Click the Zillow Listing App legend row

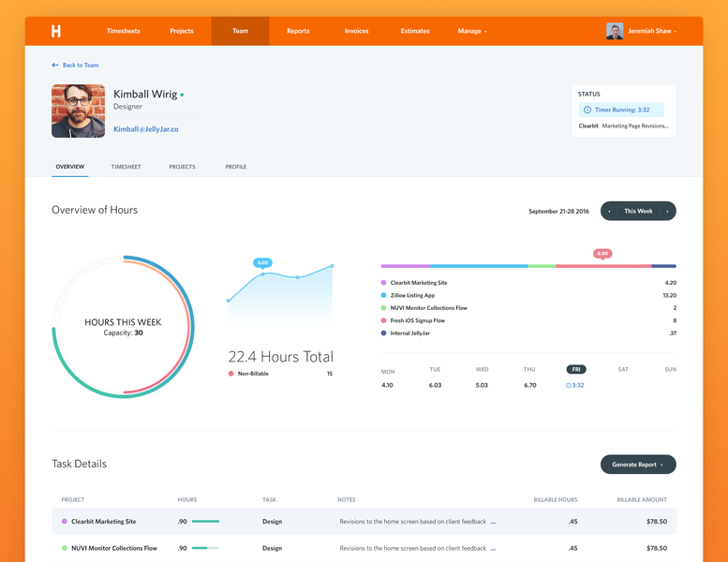(528, 295)
